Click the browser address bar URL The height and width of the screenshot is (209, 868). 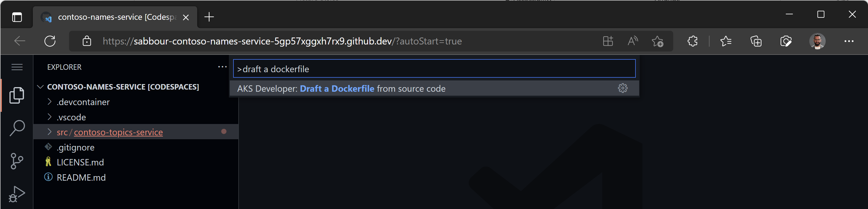pyautogui.click(x=282, y=41)
